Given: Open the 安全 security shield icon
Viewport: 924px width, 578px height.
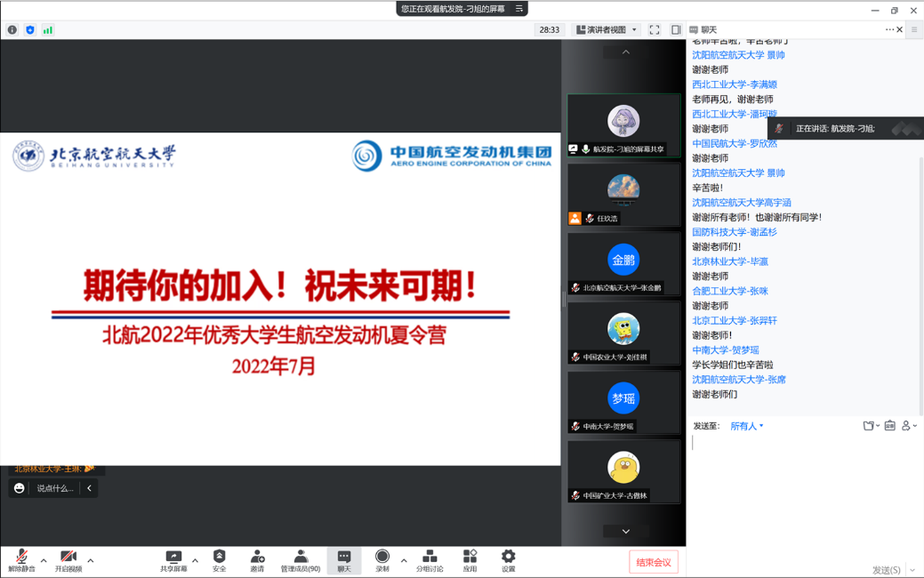Looking at the screenshot, I should 219,560.
